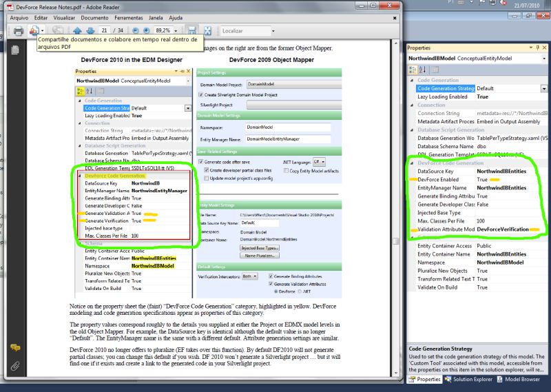Sort properties alphabetically in Properties panel
Image resolution: width=551 pixels, height=392 pixels.
coord(422,70)
